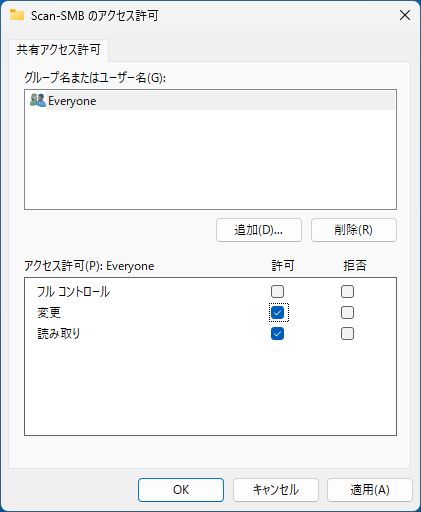Apply changes with 適用(A) button
The image size is (421, 512).
[x=370, y=490]
